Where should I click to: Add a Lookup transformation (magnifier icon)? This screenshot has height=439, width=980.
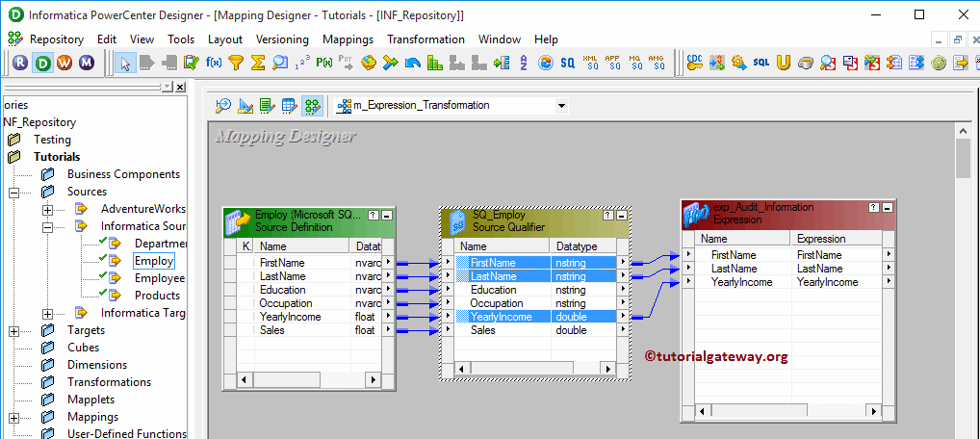(279, 63)
